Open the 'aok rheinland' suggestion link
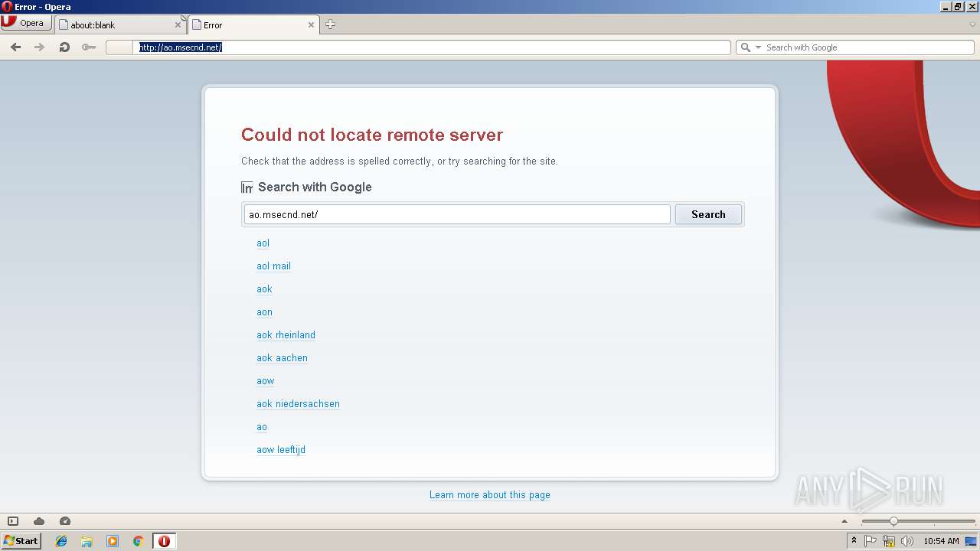The image size is (980, 551). [286, 335]
